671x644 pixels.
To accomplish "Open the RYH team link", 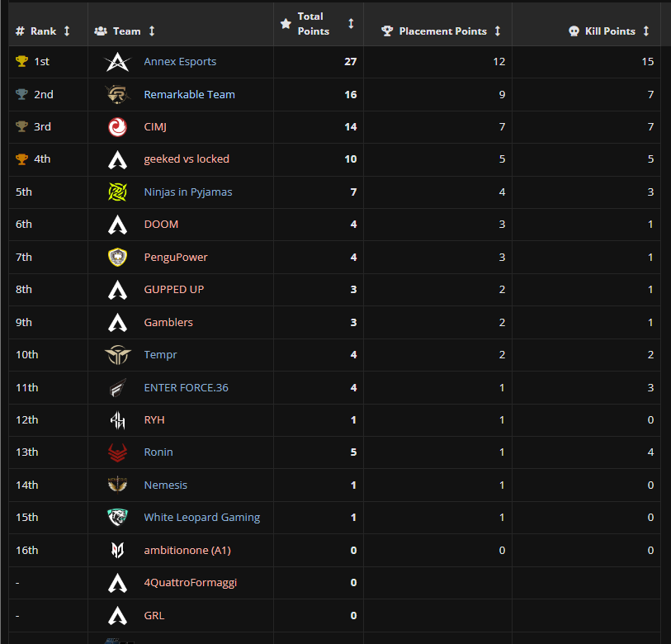I will tap(154, 419).
